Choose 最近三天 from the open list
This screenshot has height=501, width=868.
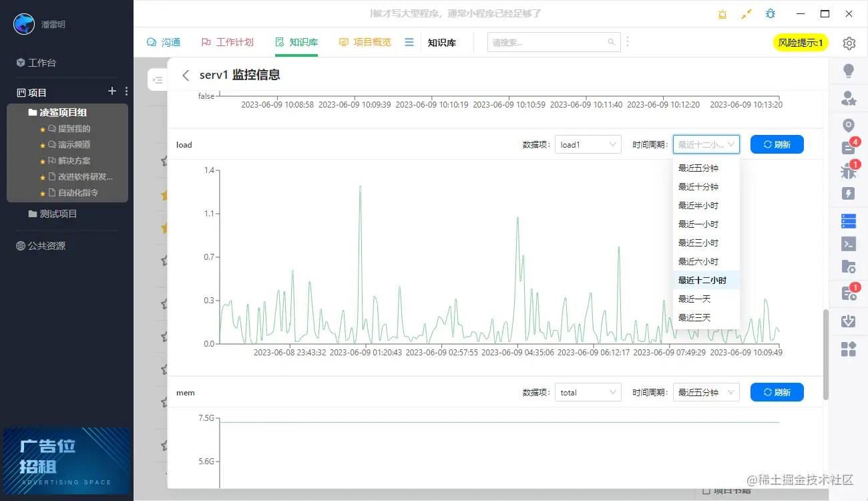[x=706, y=317]
